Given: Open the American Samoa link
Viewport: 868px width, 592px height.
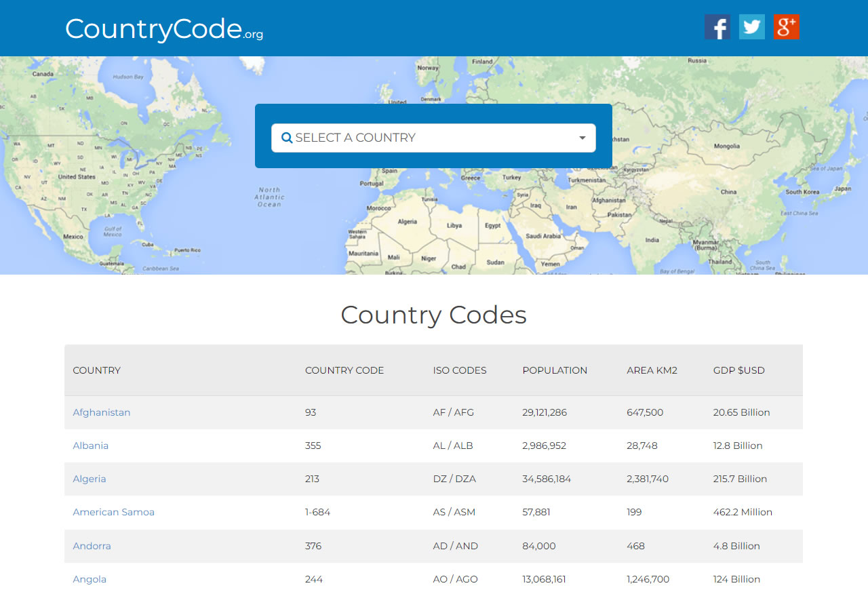Looking at the screenshot, I should point(114,512).
